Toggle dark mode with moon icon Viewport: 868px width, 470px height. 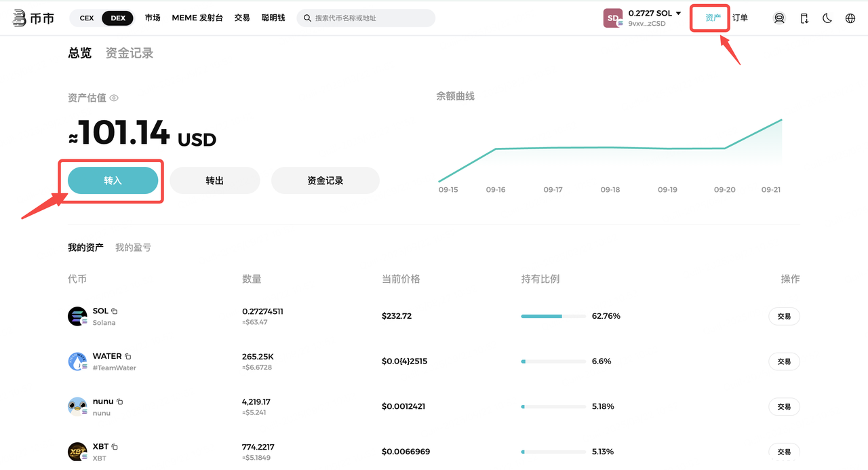827,18
